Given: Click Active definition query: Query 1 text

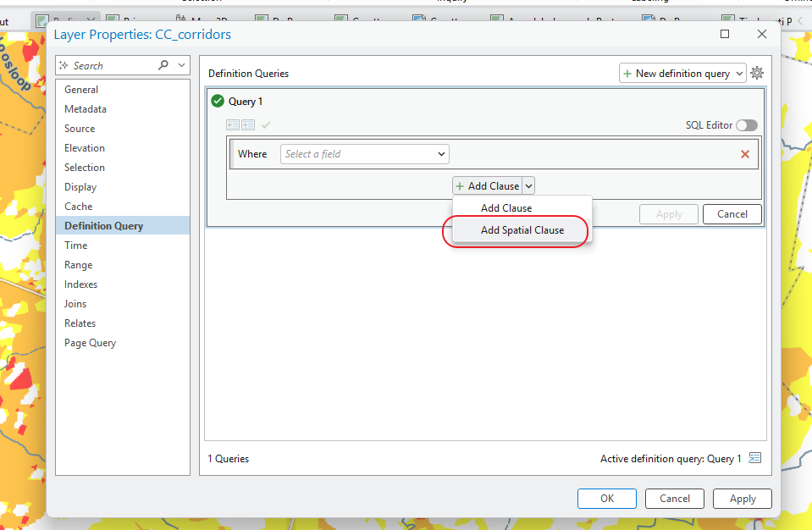Looking at the screenshot, I should [671, 459].
